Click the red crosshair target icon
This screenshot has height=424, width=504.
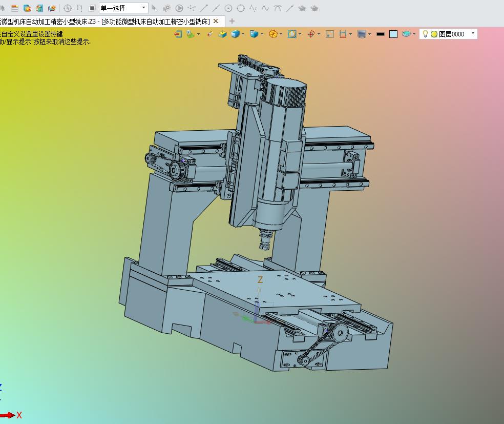pyautogui.click(x=310, y=34)
